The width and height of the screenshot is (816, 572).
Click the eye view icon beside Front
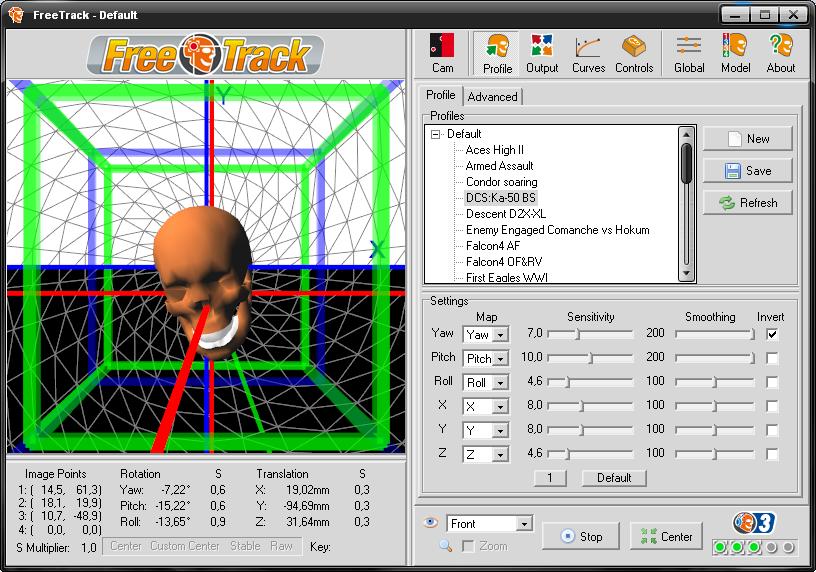[430, 522]
